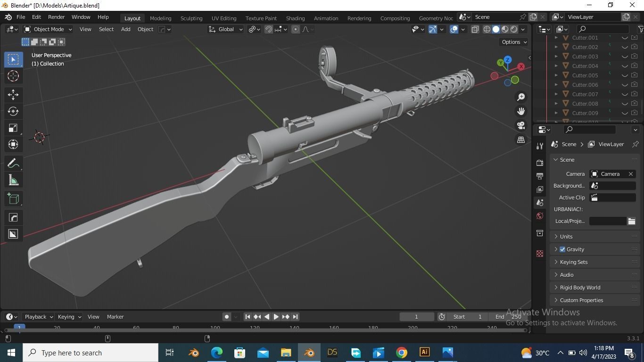Select the Measure tool
Image resolution: width=644 pixels, height=362 pixels.
tap(13, 180)
